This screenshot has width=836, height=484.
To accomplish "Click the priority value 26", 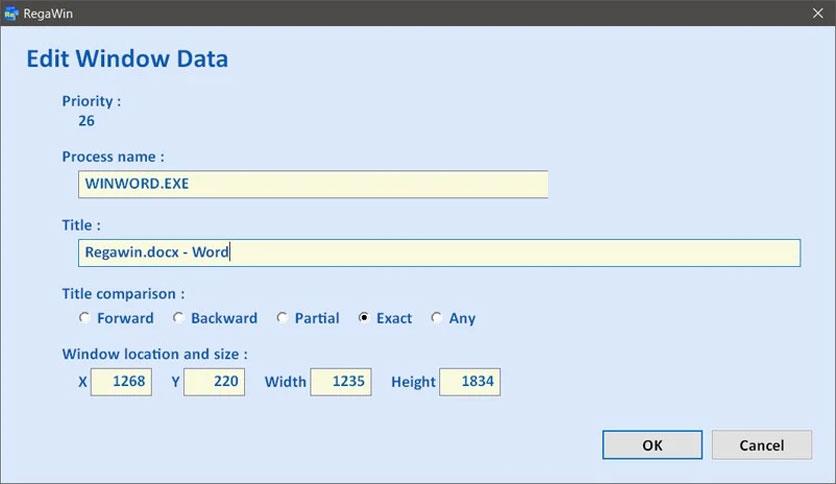I will coord(86,121).
